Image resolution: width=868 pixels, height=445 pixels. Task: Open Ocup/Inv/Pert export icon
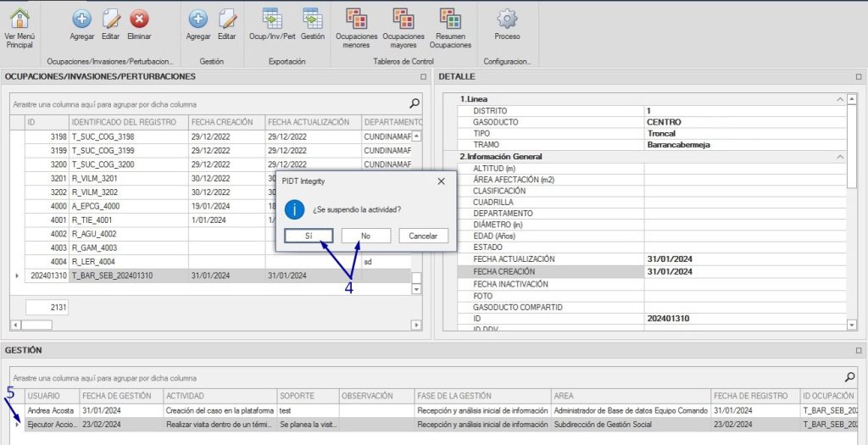pyautogui.click(x=272, y=19)
